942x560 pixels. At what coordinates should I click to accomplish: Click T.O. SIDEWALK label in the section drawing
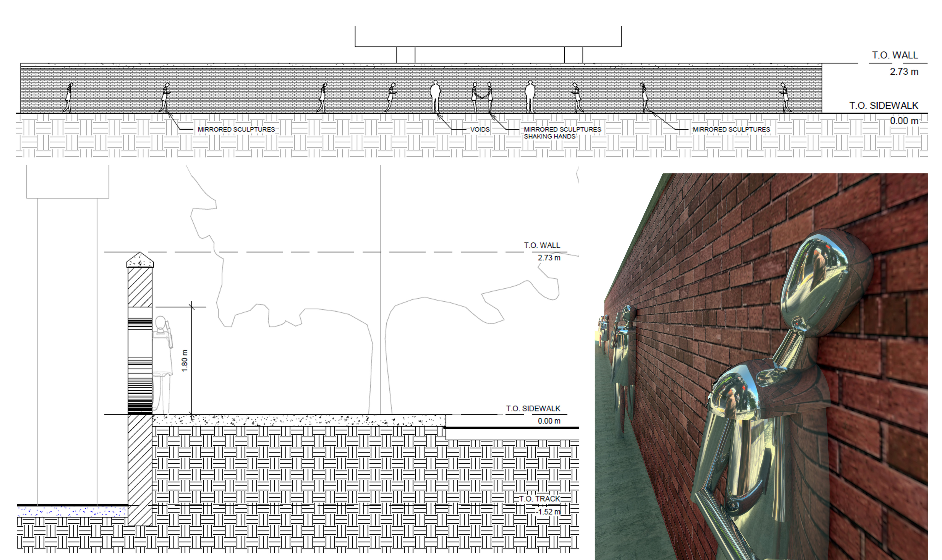533,409
